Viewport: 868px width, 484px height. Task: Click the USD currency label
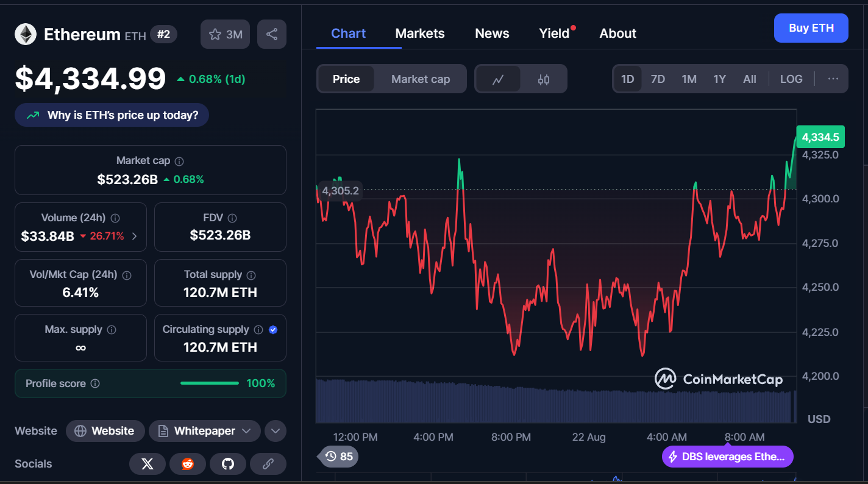819,419
